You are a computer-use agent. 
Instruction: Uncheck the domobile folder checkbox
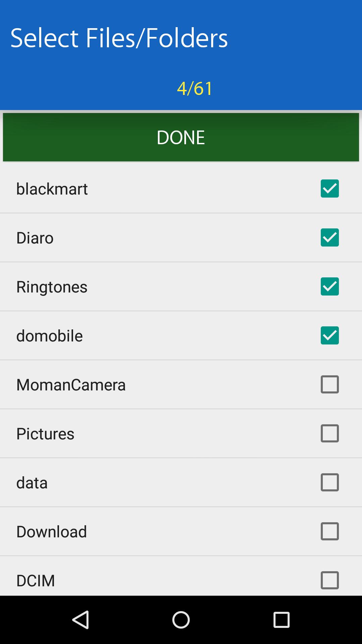tap(329, 335)
